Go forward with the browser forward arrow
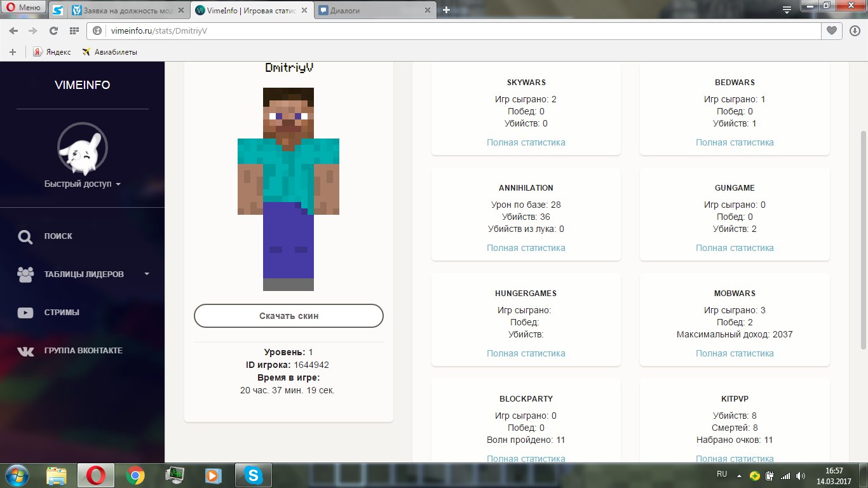Viewport: 868px width, 488px height. point(32,30)
